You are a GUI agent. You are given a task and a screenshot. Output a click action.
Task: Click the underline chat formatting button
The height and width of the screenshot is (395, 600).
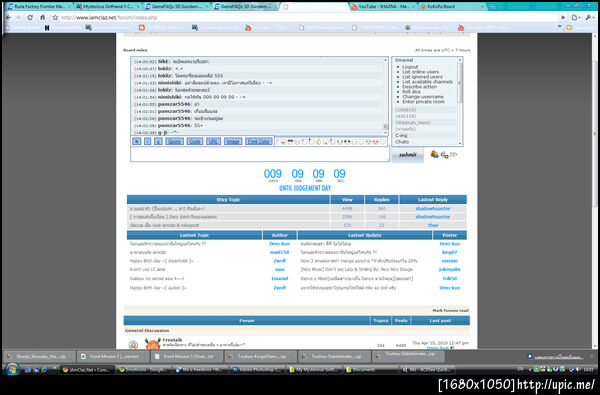pyautogui.click(x=158, y=141)
